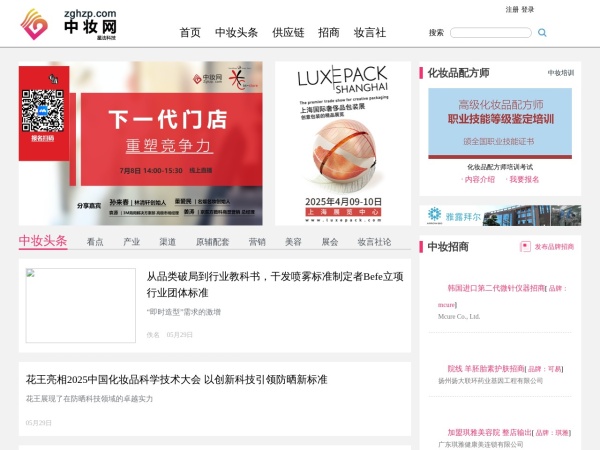Click the 注册 link
The height and width of the screenshot is (450, 600).
pos(512,10)
